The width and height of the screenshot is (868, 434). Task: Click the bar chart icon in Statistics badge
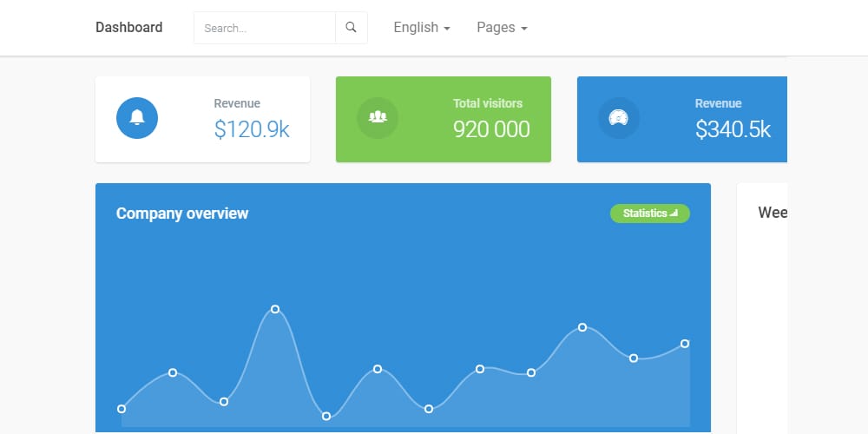coord(674,214)
